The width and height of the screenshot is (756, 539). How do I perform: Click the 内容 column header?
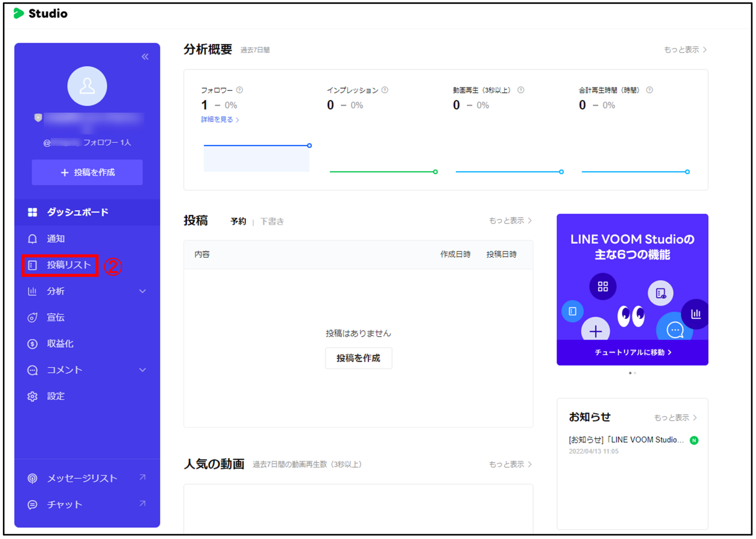click(x=202, y=255)
